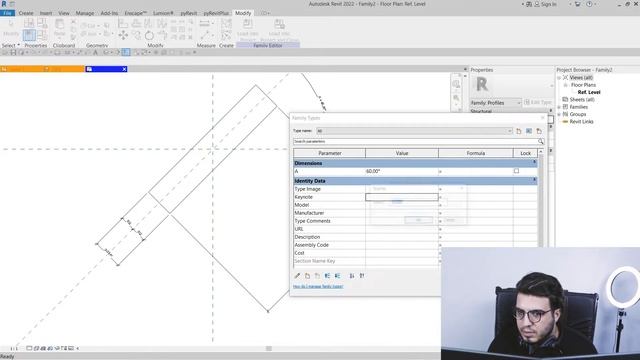
Task: Open the Autodesk App Store cart icon
Action: point(577,4)
